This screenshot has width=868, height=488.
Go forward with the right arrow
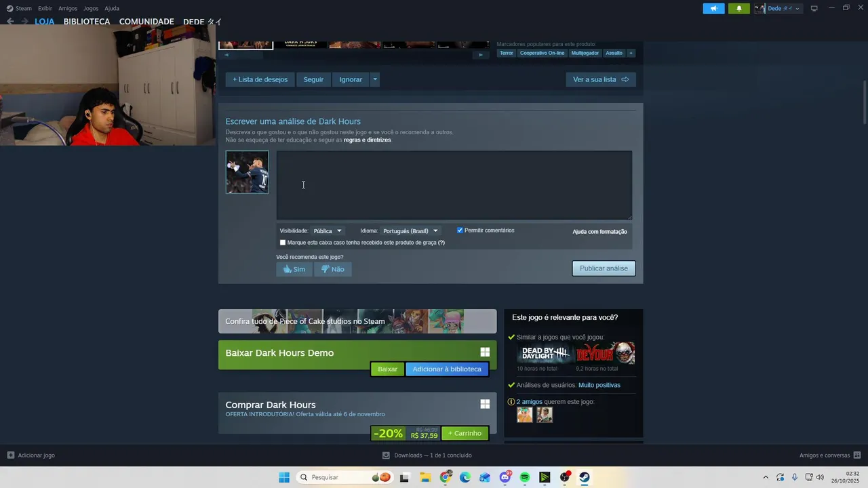coord(24,22)
